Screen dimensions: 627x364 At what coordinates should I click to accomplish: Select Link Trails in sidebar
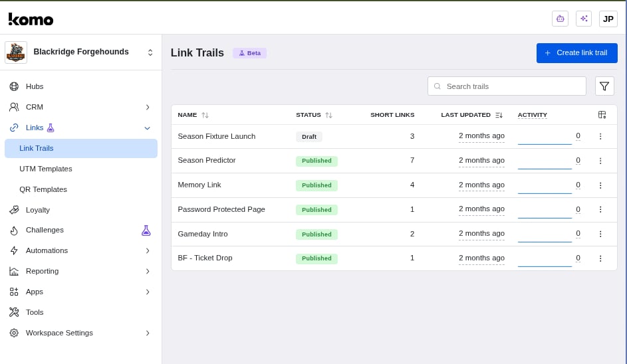pos(80,148)
